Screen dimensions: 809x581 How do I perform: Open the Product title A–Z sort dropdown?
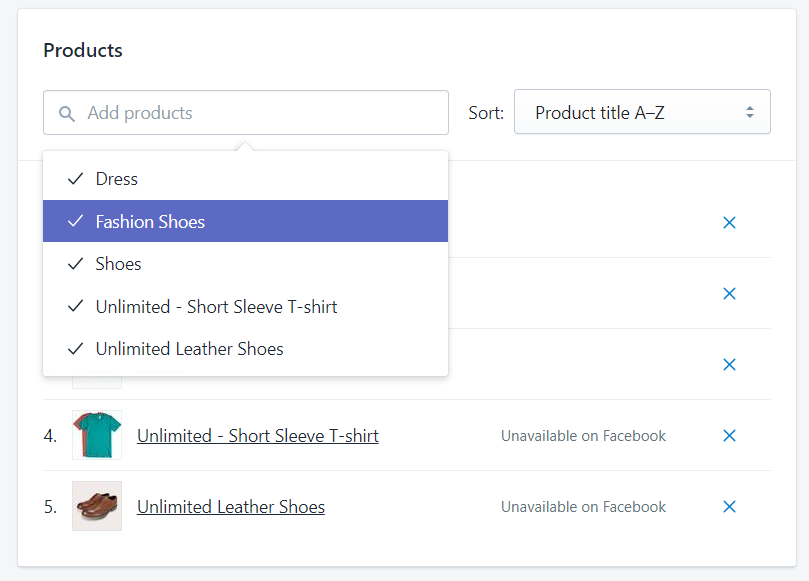click(642, 112)
